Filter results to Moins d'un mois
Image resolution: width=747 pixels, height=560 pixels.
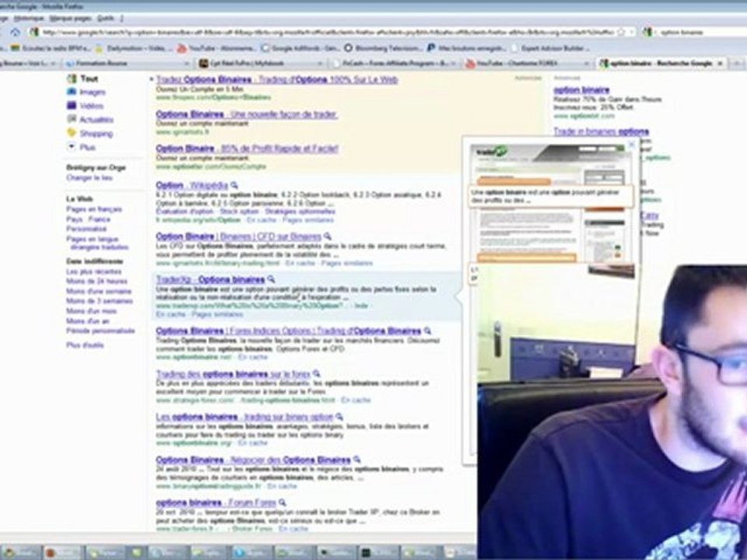[91, 311]
